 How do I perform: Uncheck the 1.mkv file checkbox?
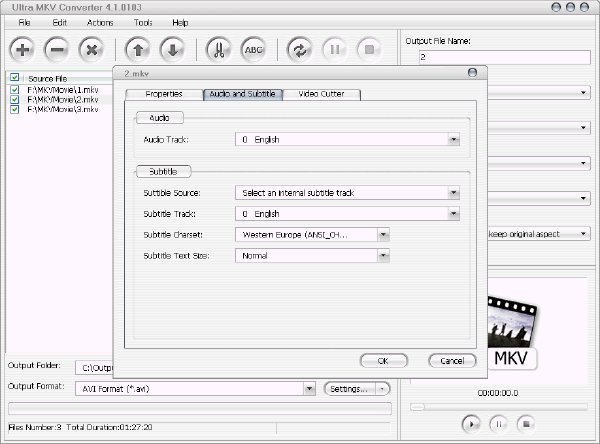(x=15, y=90)
